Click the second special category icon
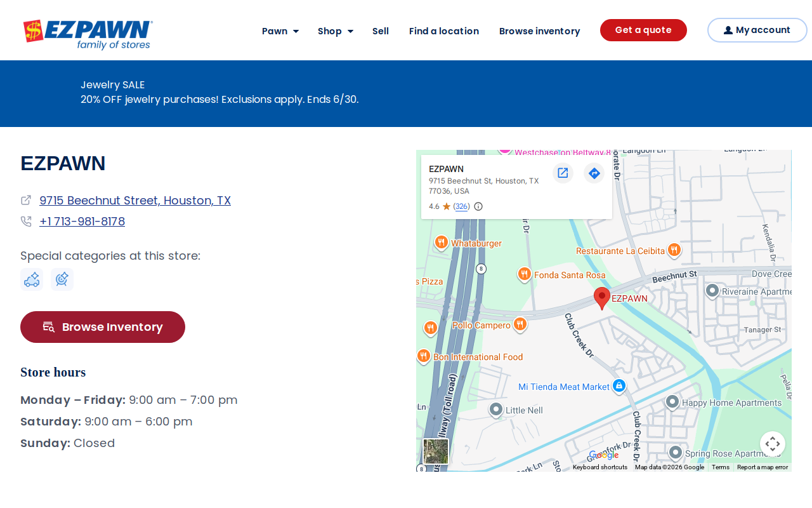The height and width of the screenshot is (508, 812). click(x=62, y=279)
